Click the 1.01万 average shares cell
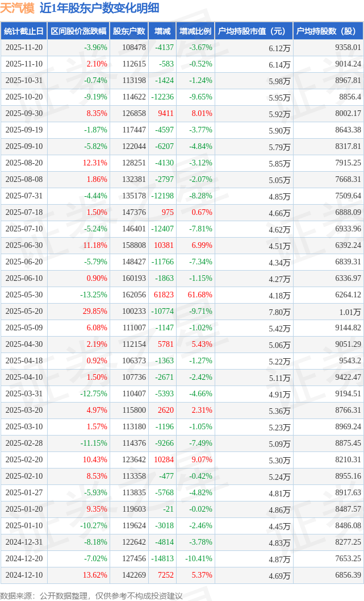 click(x=350, y=312)
